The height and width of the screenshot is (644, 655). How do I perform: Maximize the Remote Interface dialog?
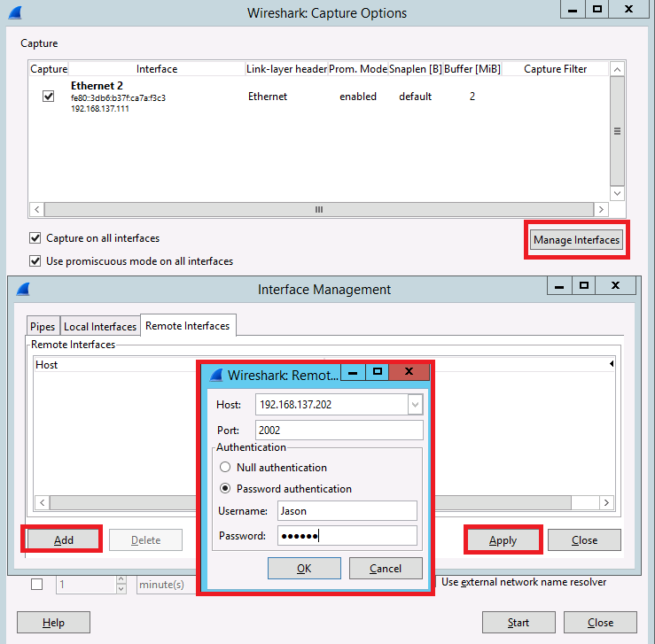tap(378, 371)
